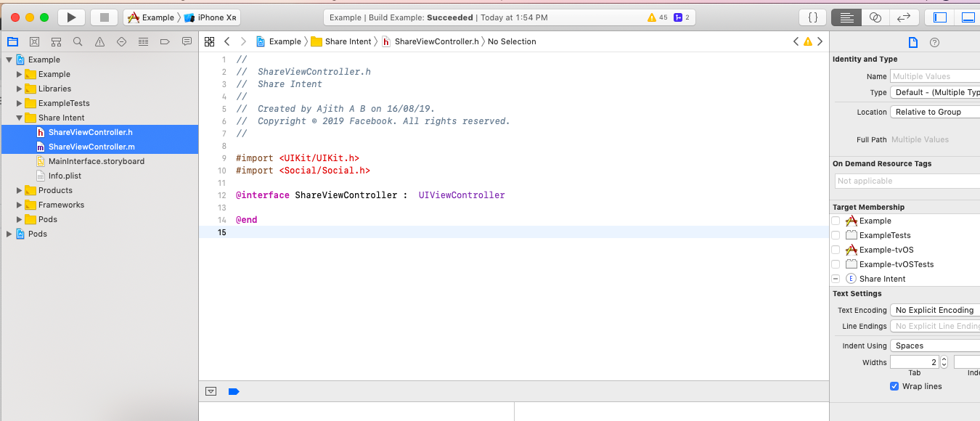Viewport: 980px width, 421px height.
Task: Toggle the Wrap lines checkbox
Action: point(894,386)
